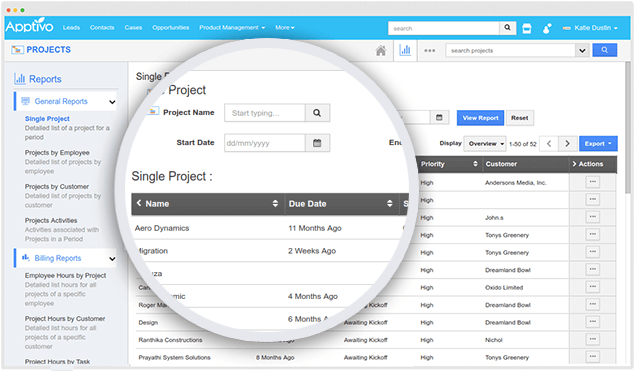This screenshot has width=635, height=371.
Task: Open the Projects Activities report
Action: tap(51, 221)
